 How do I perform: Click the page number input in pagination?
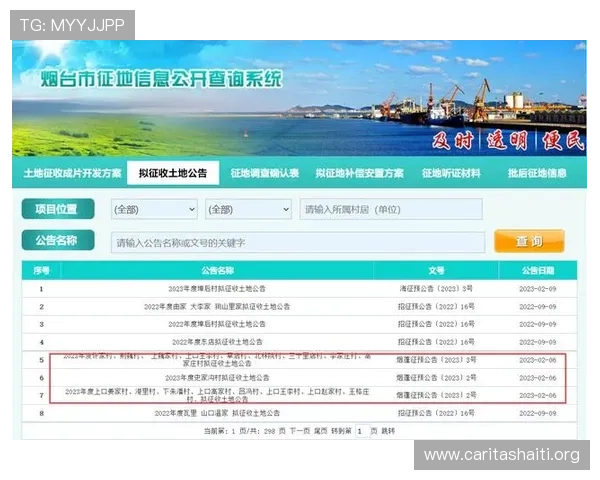(x=362, y=431)
